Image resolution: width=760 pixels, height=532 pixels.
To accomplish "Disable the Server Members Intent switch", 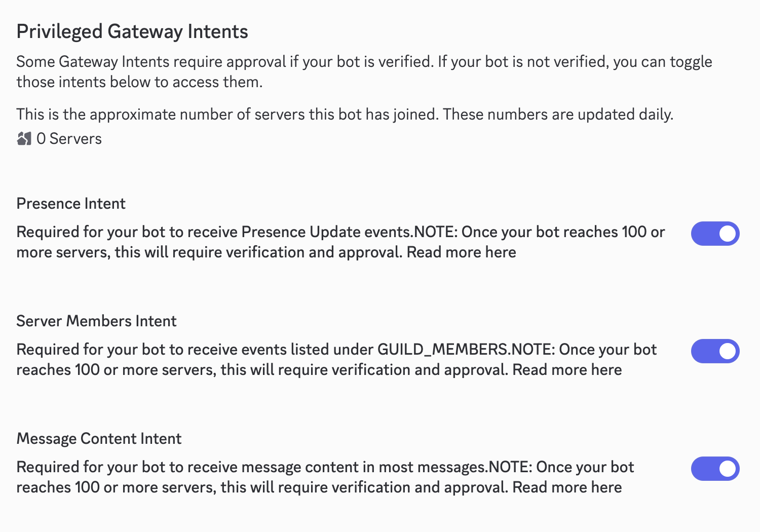I will [715, 351].
